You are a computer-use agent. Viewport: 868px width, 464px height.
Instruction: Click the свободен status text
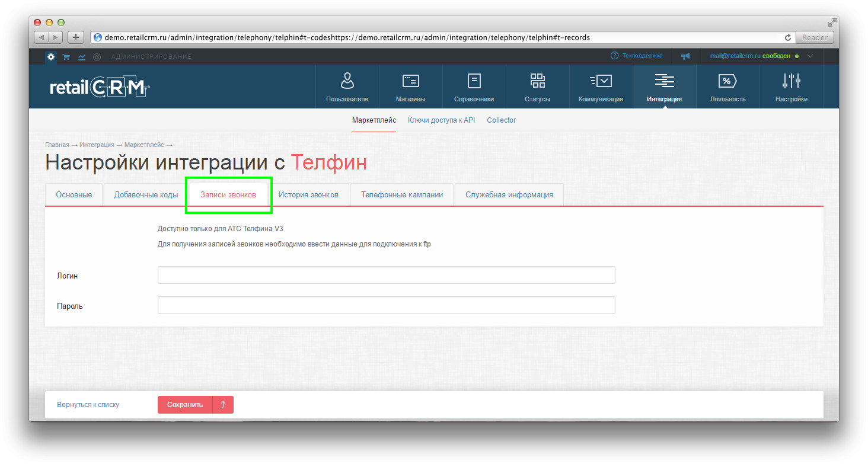coord(776,56)
